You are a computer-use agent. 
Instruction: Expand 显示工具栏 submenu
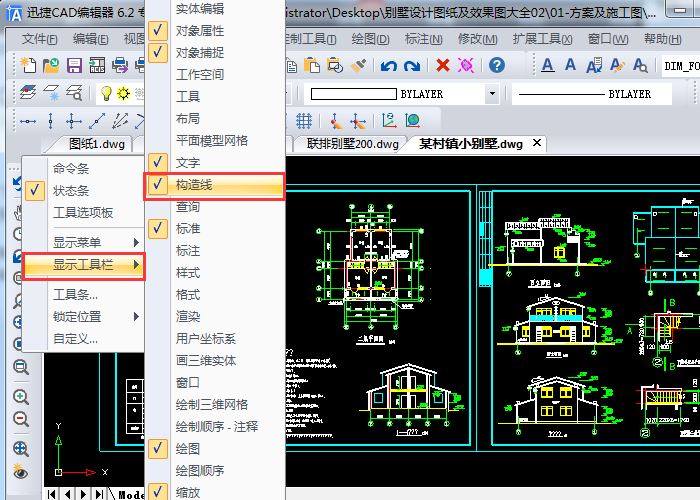[83, 265]
